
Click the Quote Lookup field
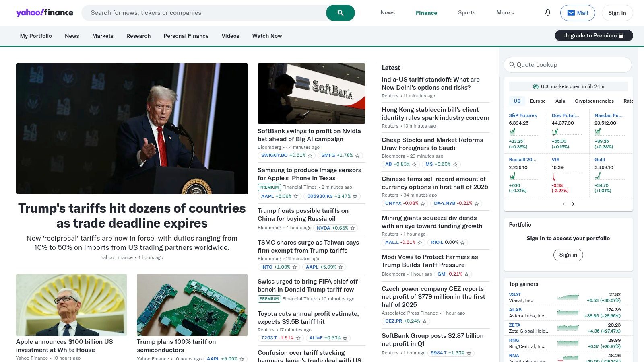click(x=568, y=65)
